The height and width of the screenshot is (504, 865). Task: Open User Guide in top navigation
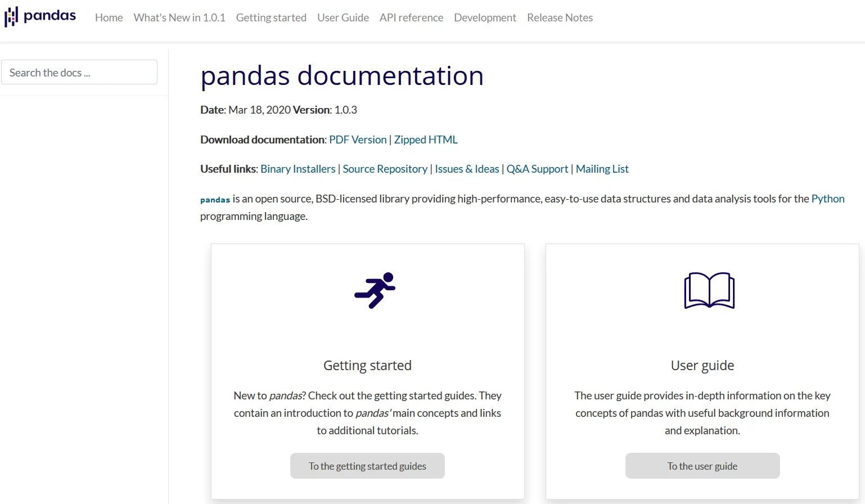pyautogui.click(x=343, y=17)
